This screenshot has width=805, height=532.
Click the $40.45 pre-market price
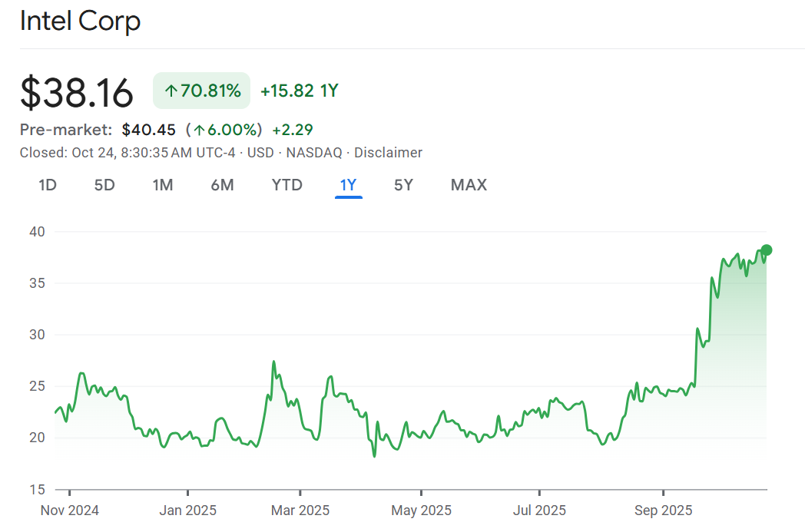[148, 130]
